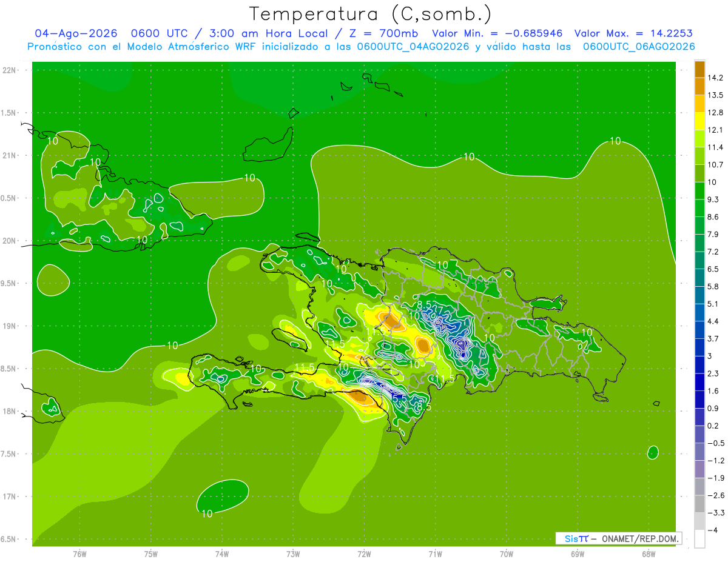
Task: Pick the blue swatch between 1.6 and 2.3
Action: pyautogui.click(x=699, y=383)
